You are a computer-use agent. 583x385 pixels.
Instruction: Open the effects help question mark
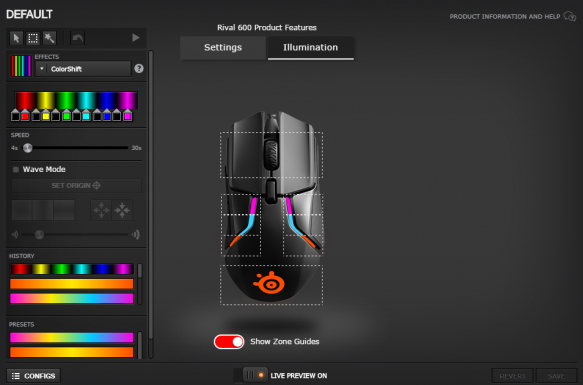pos(139,68)
